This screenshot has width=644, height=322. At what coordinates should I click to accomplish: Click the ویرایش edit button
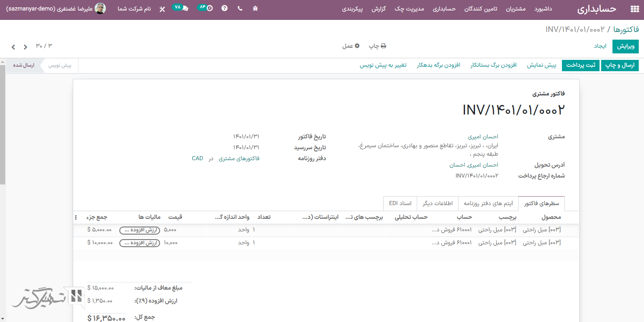pos(625,46)
